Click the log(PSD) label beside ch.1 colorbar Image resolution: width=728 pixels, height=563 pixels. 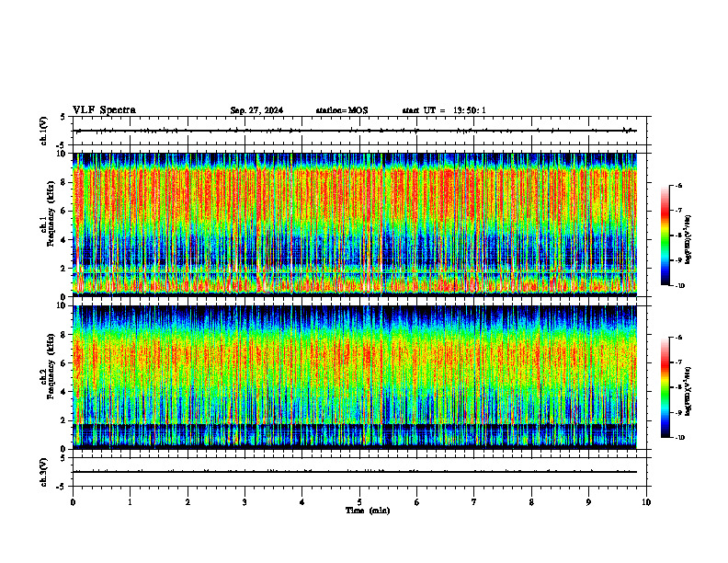pos(688,240)
